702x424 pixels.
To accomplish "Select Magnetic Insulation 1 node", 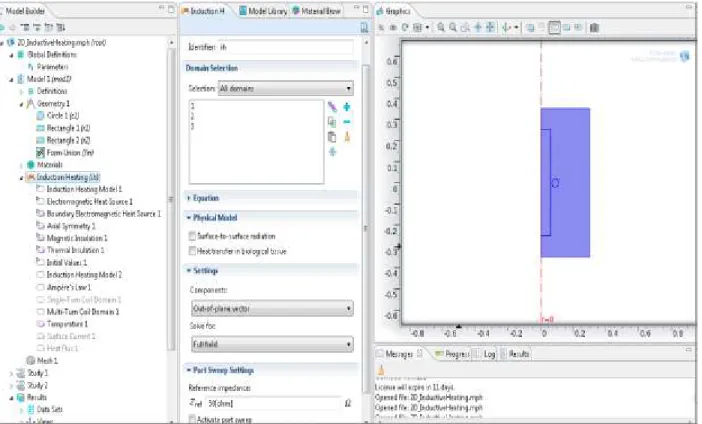I will pyautogui.click(x=77, y=238).
